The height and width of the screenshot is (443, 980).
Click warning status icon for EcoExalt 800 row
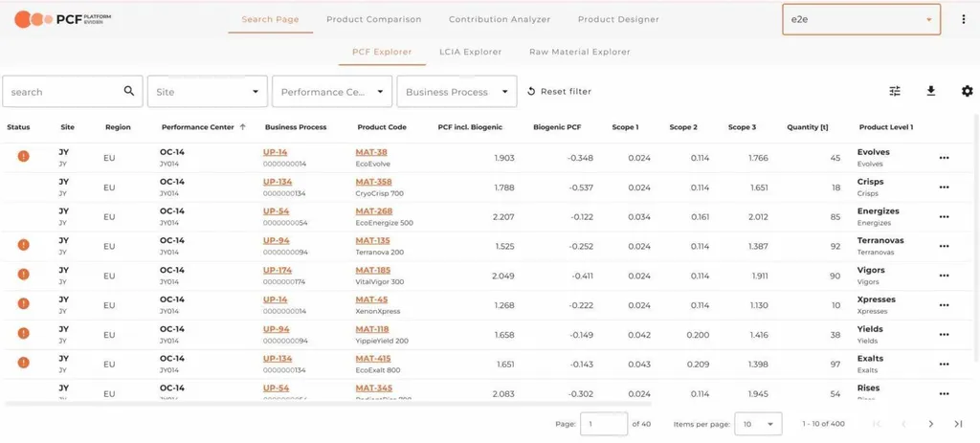(23, 362)
